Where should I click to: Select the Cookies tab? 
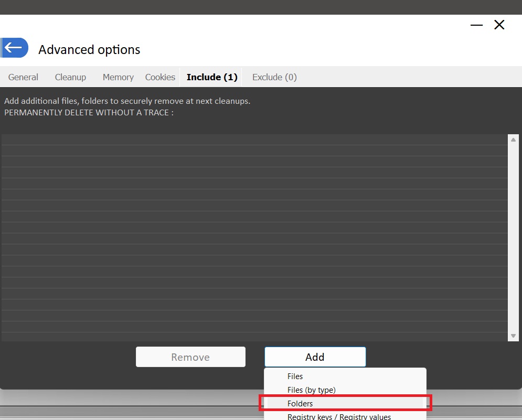point(160,77)
